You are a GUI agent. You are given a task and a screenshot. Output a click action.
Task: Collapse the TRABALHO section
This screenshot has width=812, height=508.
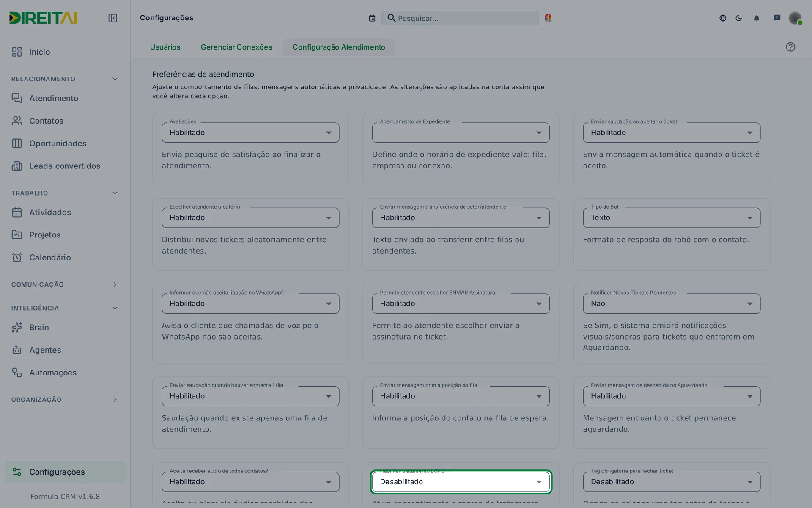(65, 193)
